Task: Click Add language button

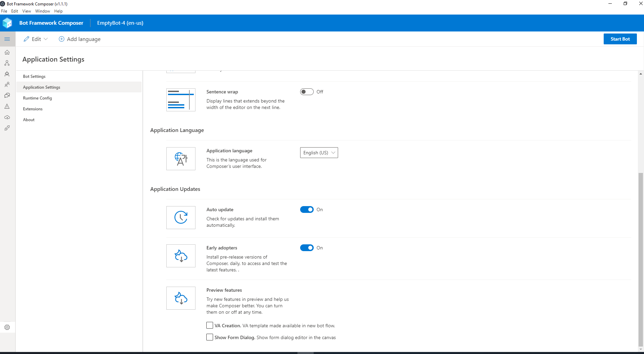Action: [80, 39]
